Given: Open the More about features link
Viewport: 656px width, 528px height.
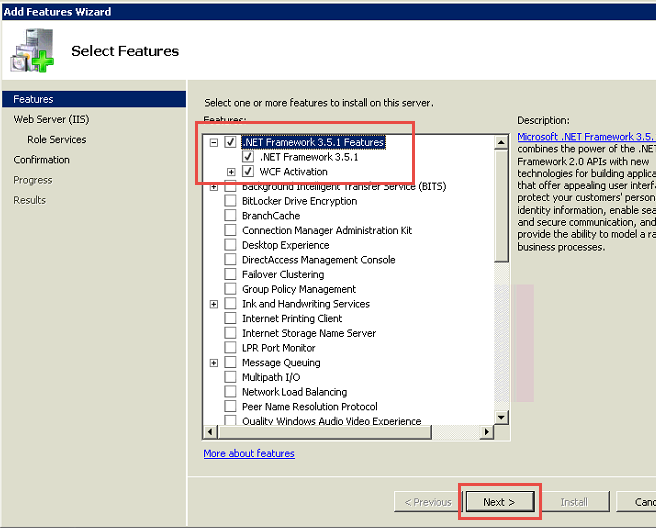Looking at the screenshot, I should 249,453.
